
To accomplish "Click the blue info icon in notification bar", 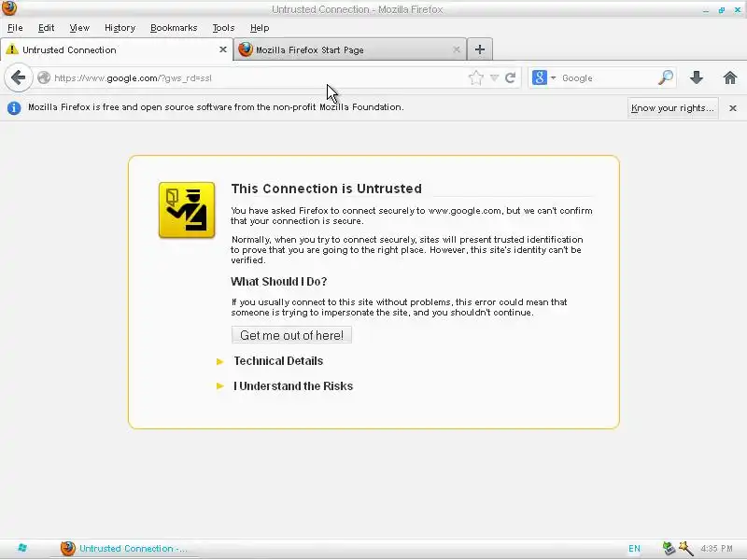I will pos(14,108).
